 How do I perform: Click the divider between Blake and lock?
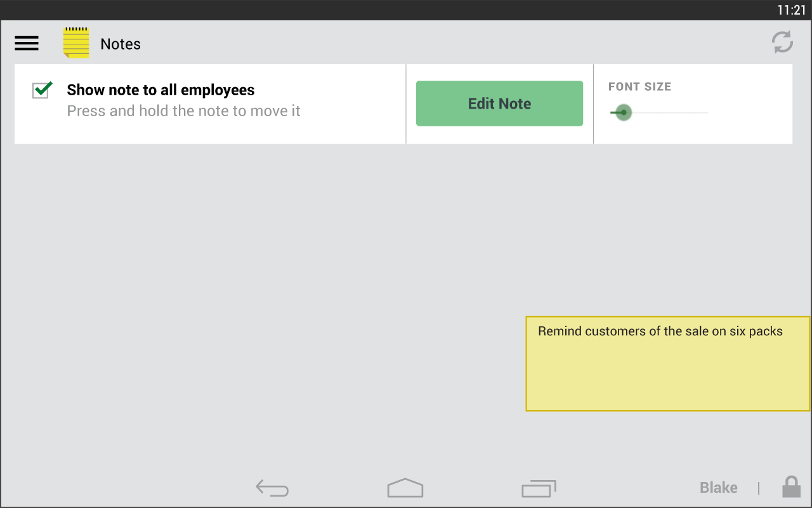759,488
